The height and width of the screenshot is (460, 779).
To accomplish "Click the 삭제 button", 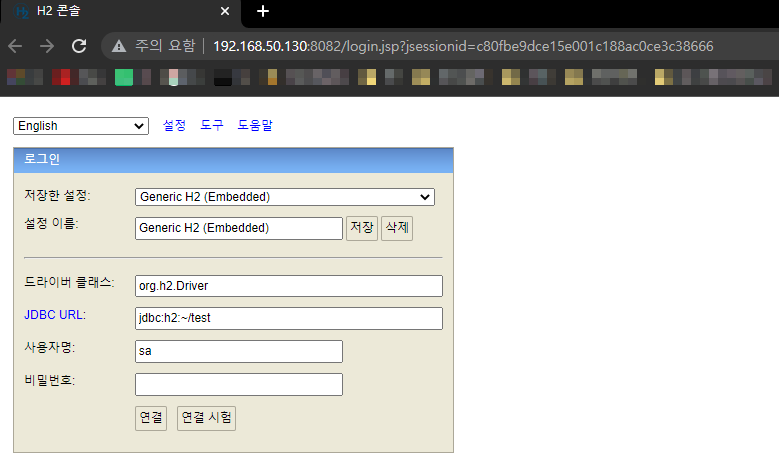I will (397, 228).
